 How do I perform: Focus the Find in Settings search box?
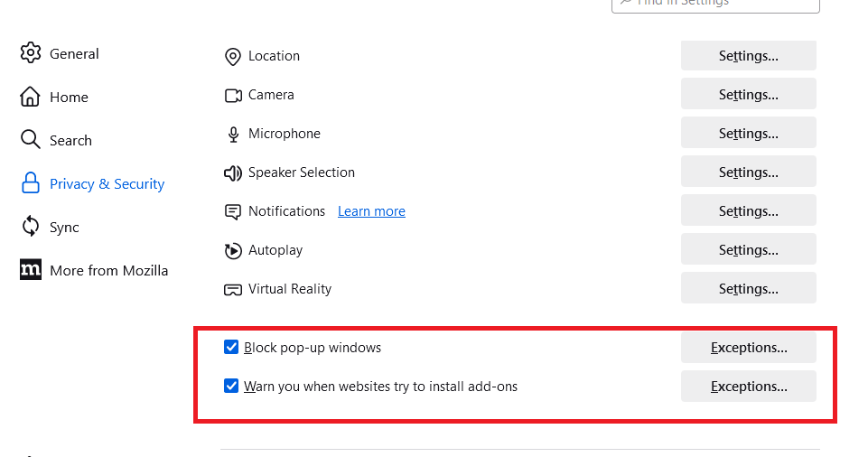pyautogui.click(x=715, y=5)
